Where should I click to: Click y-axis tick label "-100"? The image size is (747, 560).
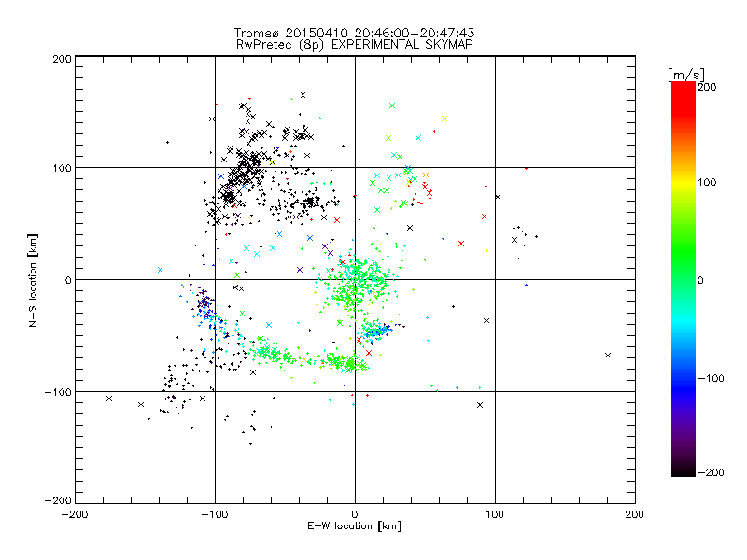point(58,392)
